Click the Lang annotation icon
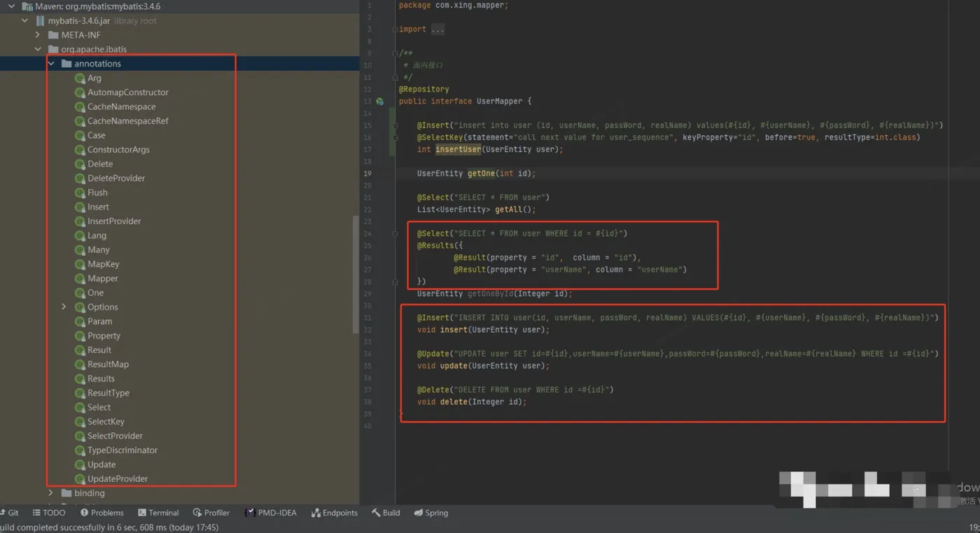The height and width of the screenshot is (533, 980). pos(80,236)
